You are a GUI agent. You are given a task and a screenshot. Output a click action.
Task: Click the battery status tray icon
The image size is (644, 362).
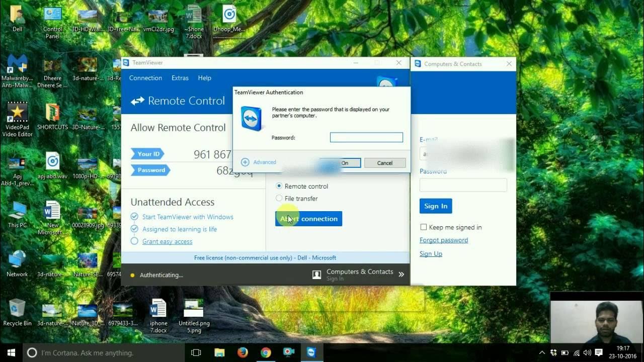pyautogui.click(x=565, y=353)
